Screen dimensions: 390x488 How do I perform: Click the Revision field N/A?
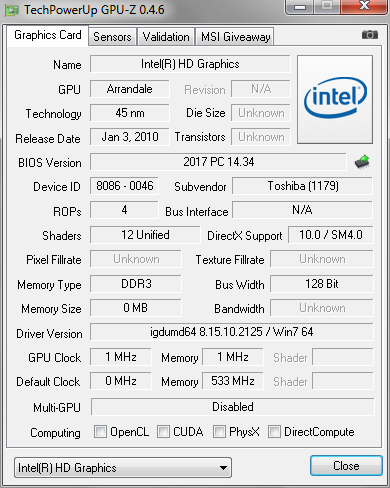[261, 89]
